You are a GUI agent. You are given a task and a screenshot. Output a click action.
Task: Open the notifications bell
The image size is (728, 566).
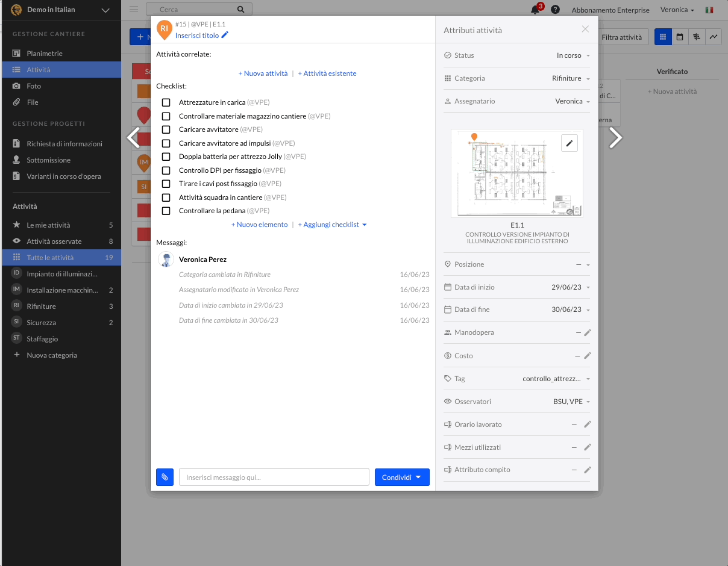point(535,10)
